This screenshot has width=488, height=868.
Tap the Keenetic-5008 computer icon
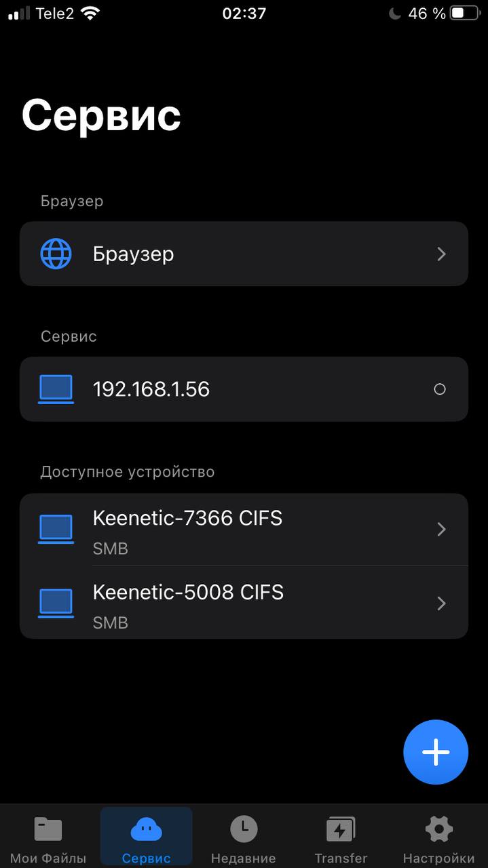pos(56,603)
